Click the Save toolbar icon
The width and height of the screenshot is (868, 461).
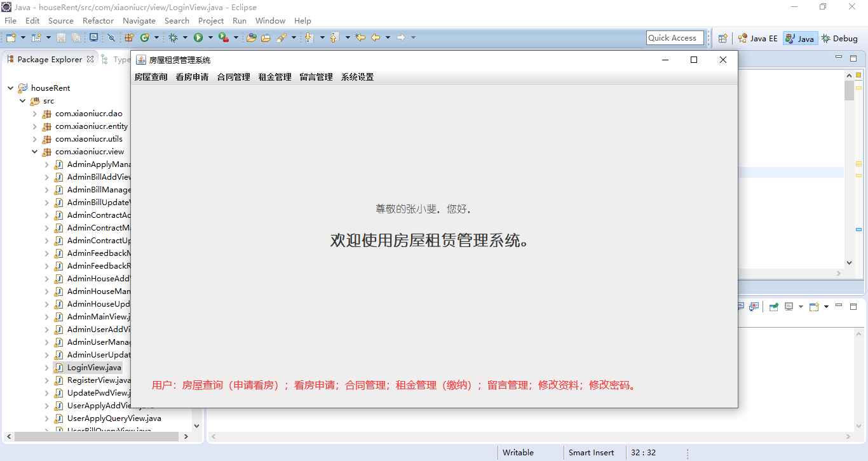pos(61,37)
